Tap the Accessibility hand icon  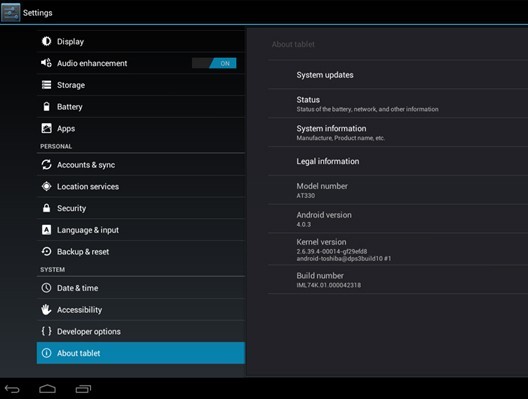coord(46,309)
